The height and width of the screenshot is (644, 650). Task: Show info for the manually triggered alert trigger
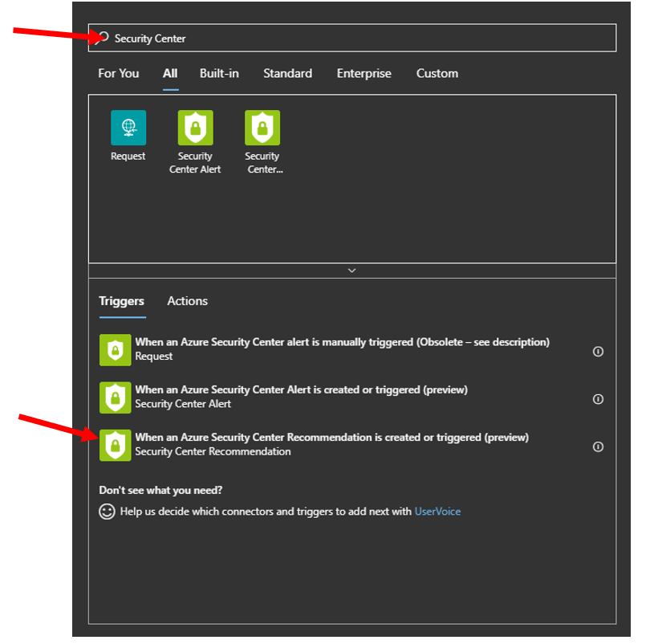tap(598, 352)
